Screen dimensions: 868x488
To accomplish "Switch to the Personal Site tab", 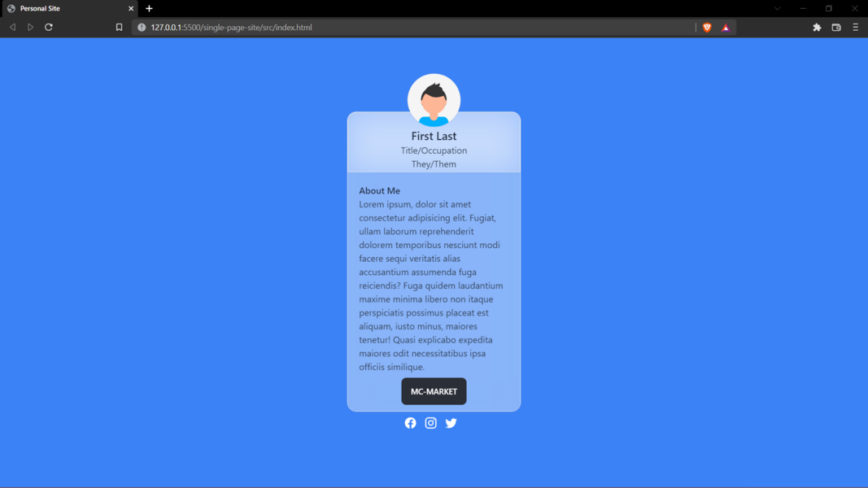I will [x=68, y=9].
